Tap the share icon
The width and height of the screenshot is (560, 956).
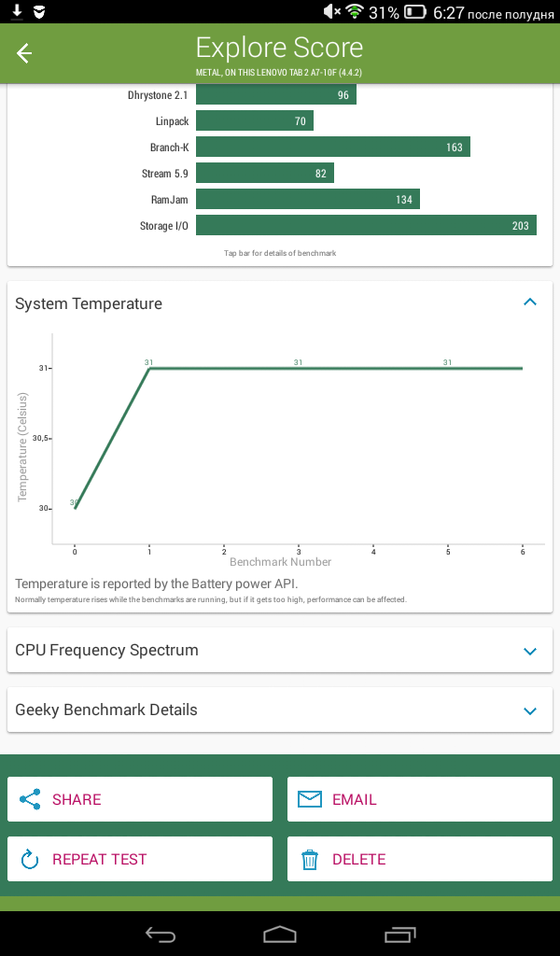tap(30, 799)
